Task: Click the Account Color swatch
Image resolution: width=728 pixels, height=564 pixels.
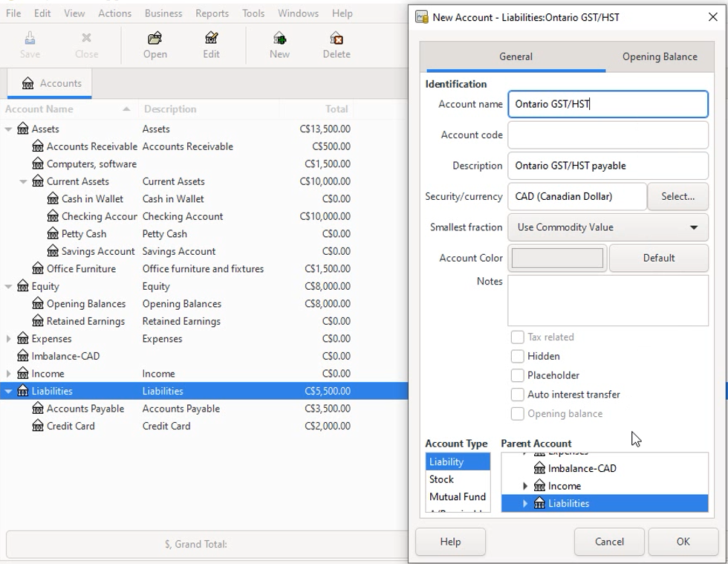Action: [x=557, y=258]
